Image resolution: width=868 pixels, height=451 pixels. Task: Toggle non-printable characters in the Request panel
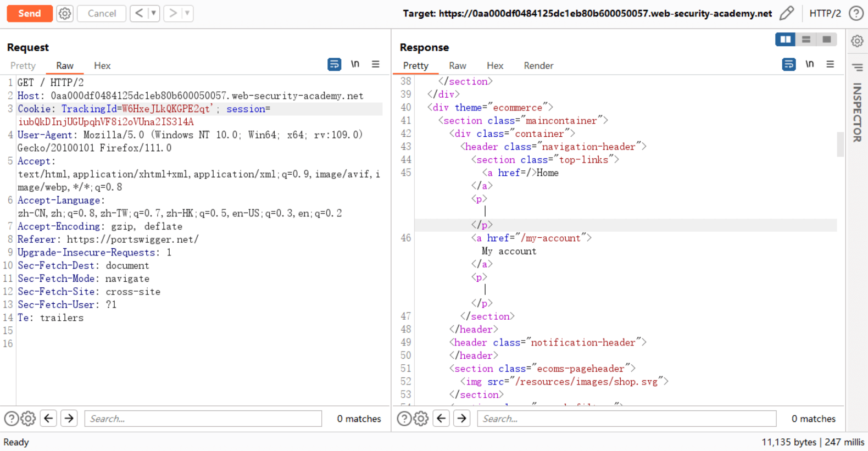point(355,64)
